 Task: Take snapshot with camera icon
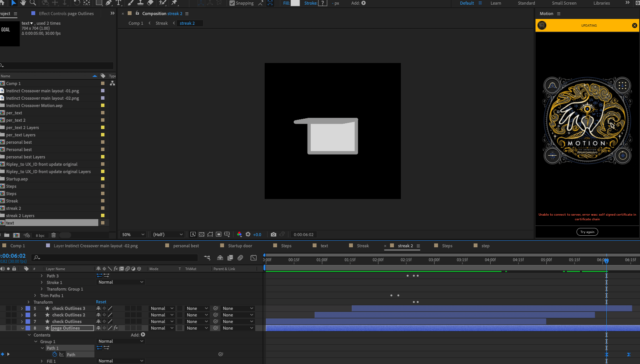(x=274, y=235)
